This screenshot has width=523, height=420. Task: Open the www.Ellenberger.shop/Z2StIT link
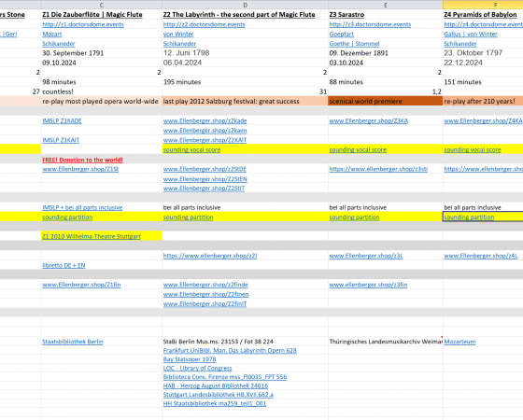tap(204, 189)
